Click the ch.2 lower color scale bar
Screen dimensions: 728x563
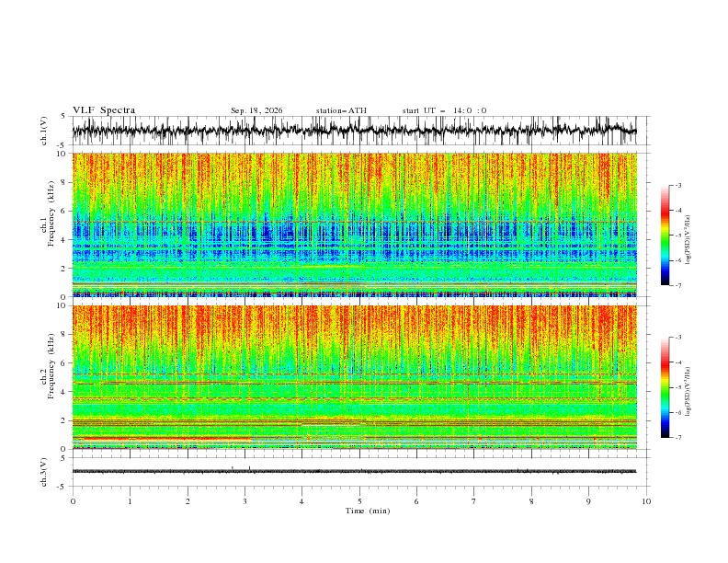pos(665,387)
